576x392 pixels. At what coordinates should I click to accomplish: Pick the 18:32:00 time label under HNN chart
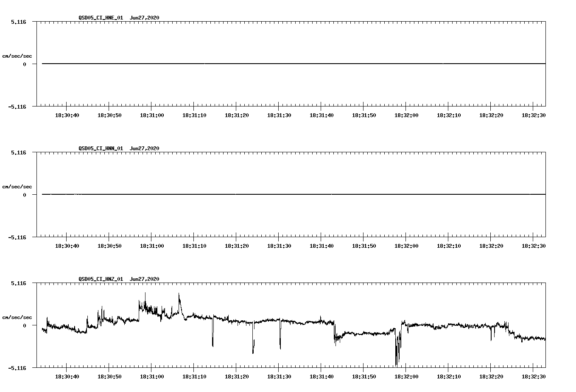pyautogui.click(x=406, y=246)
